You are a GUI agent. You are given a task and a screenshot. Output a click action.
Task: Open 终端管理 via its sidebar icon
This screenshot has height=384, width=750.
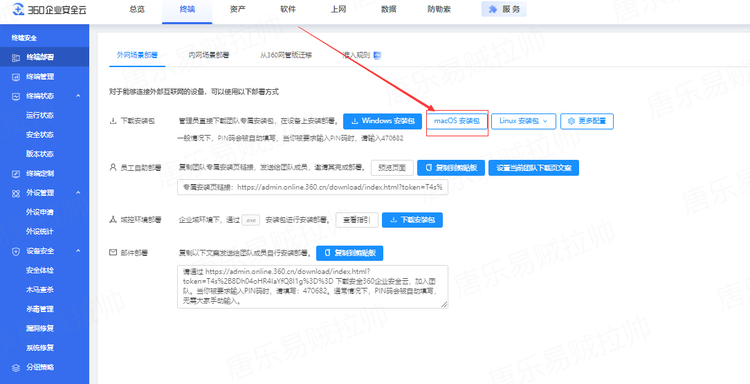pos(16,77)
